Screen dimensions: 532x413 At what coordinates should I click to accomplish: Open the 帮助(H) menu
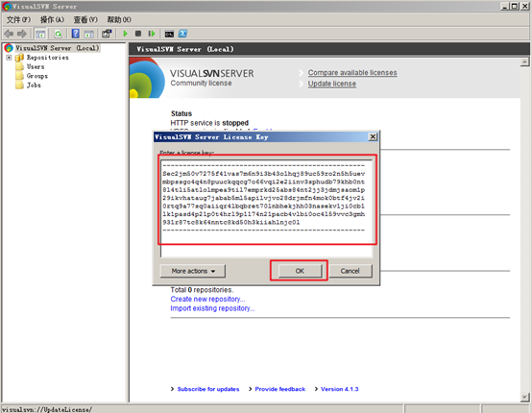119,19
